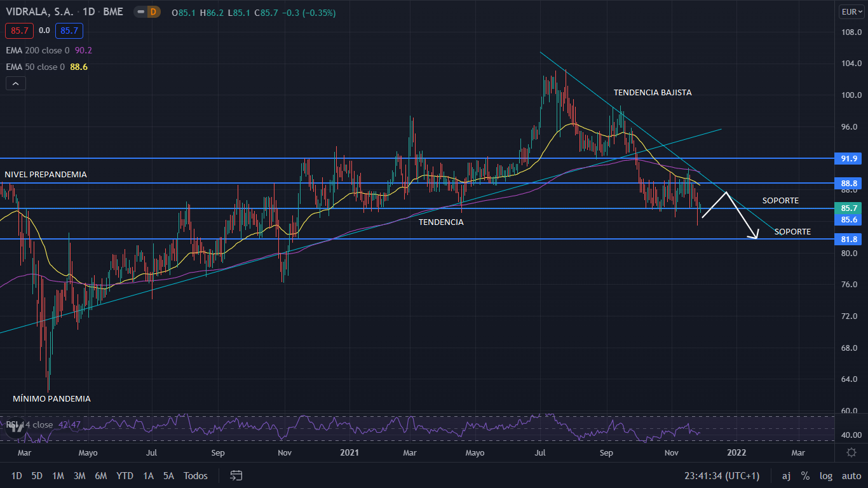Click the EMA 200 indicator label
The height and width of the screenshot is (488, 868).
[31, 50]
